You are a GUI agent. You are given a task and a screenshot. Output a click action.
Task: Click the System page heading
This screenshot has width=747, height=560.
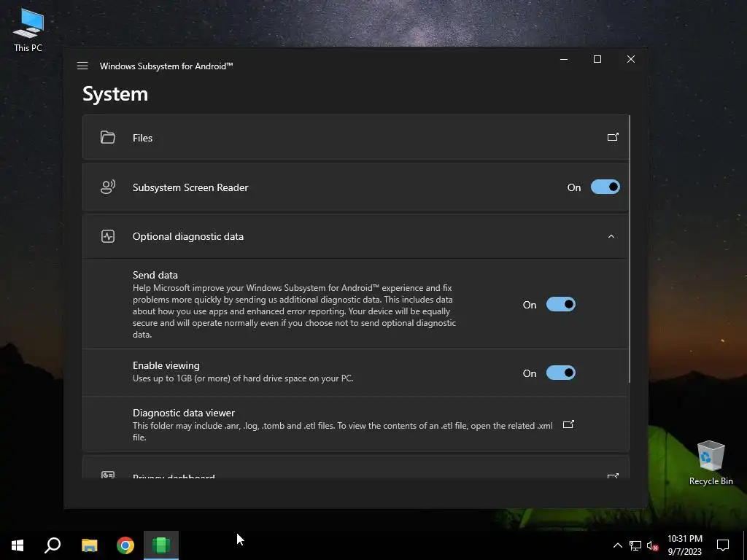[x=115, y=94]
